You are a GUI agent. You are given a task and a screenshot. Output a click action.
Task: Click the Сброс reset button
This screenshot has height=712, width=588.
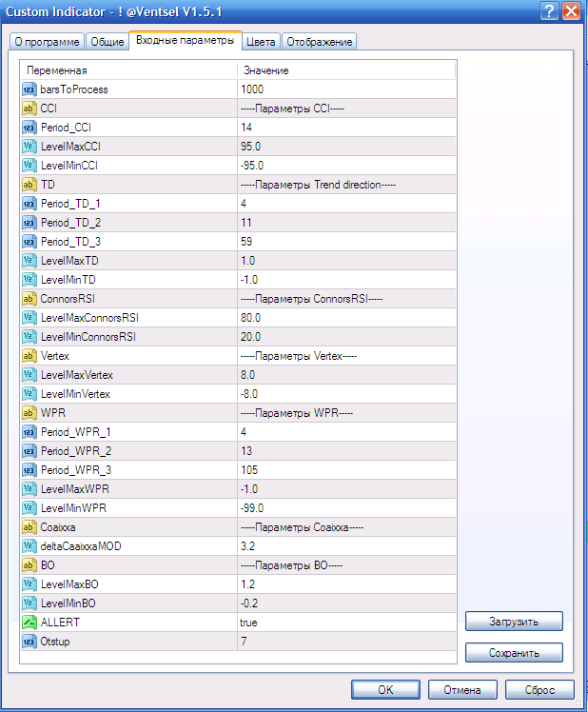pos(539,689)
